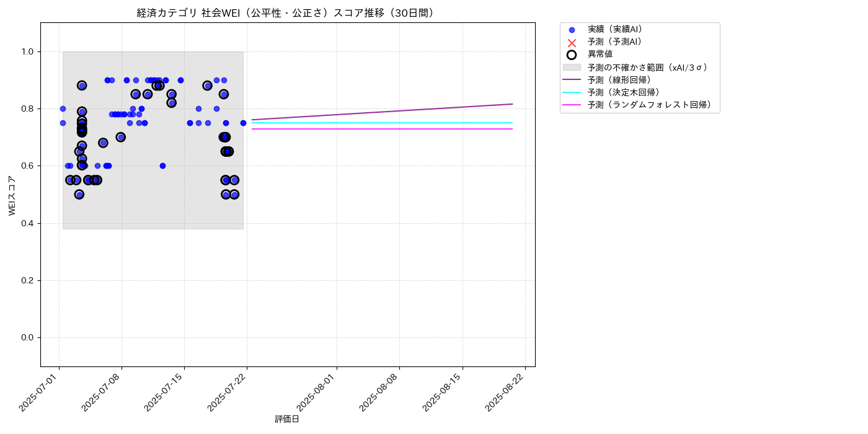Click legend label 予測の不確かさ範囲（xAI/3σ）

click(649, 67)
